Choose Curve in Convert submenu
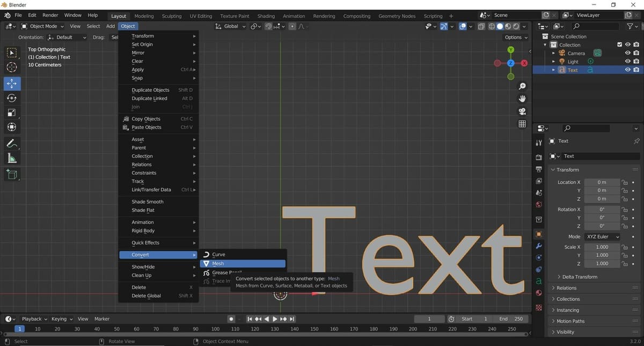The height and width of the screenshot is (346, 644). point(243,255)
